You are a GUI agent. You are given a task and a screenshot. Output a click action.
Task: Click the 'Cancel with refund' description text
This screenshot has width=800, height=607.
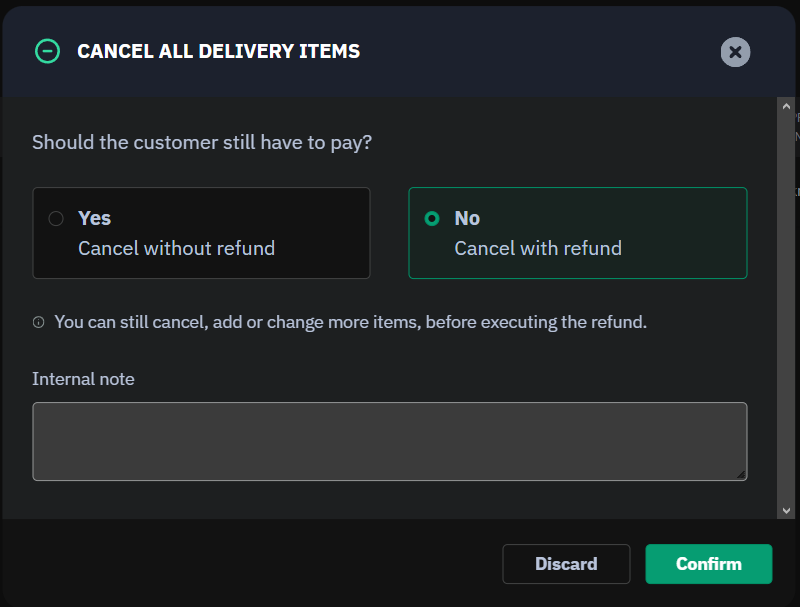[x=538, y=248]
